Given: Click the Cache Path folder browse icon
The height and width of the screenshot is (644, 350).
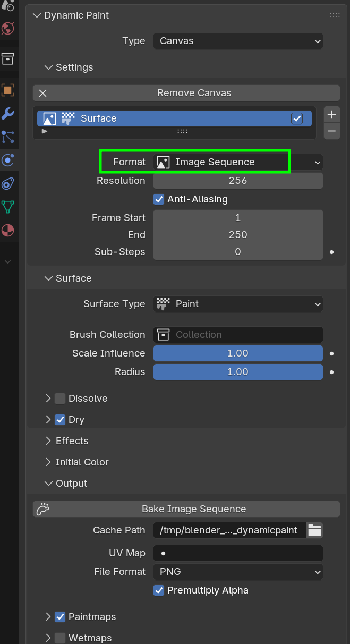Looking at the screenshot, I should tap(315, 530).
